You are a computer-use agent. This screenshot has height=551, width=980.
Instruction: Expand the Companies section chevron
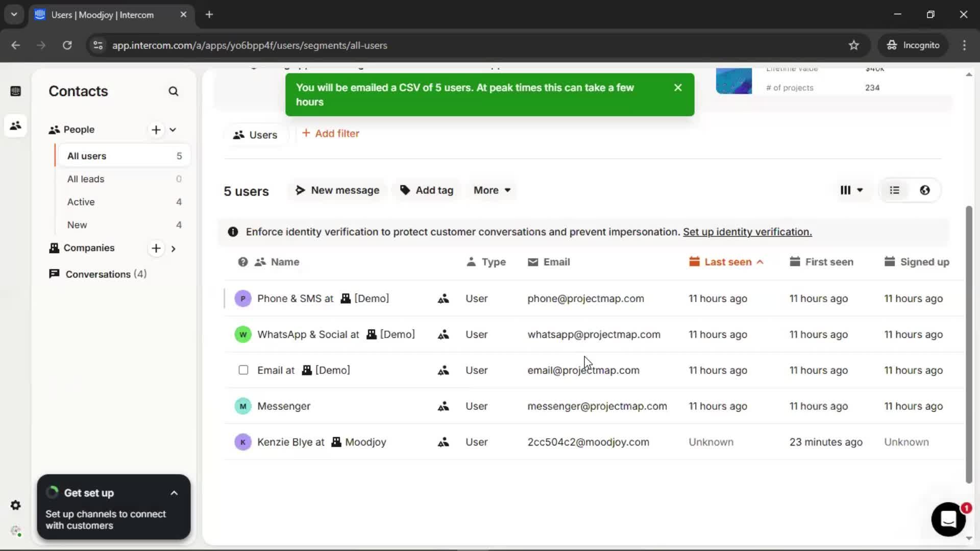tap(174, 248)
